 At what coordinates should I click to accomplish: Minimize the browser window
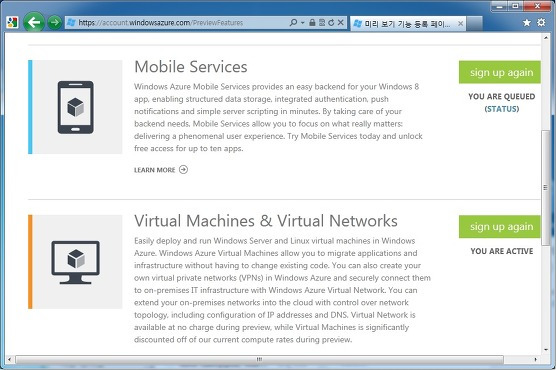pyautogui.click(x=499, y=6)
